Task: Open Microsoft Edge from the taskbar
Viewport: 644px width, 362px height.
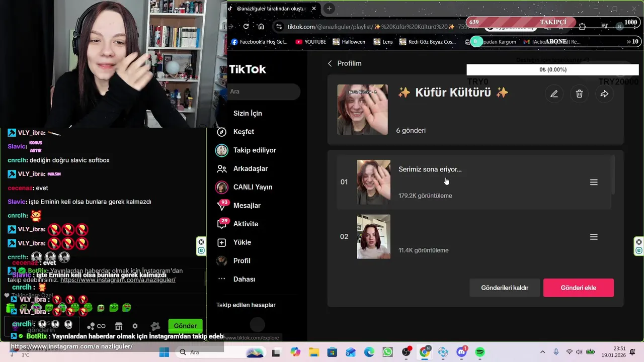Action: point(369,352)
